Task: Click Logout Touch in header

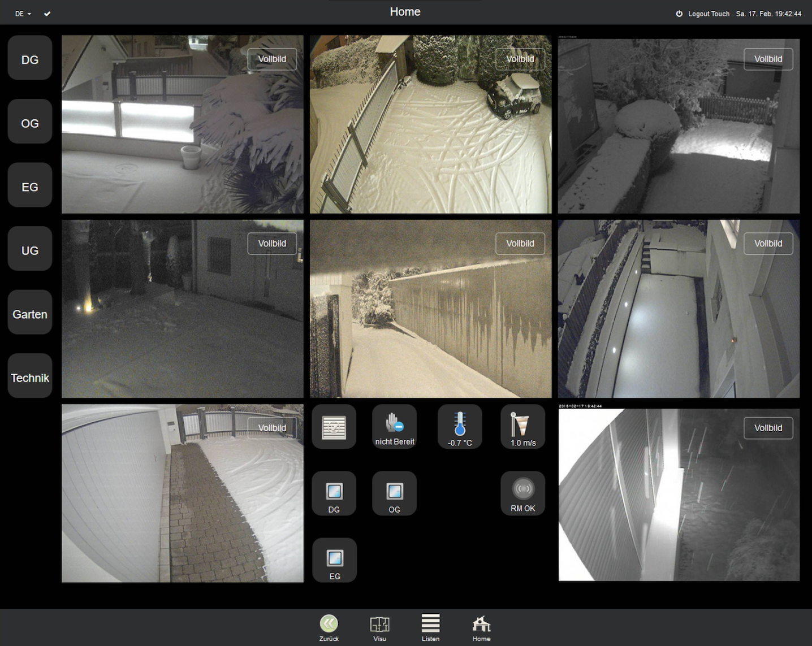Action: click(x=703, y=14)
